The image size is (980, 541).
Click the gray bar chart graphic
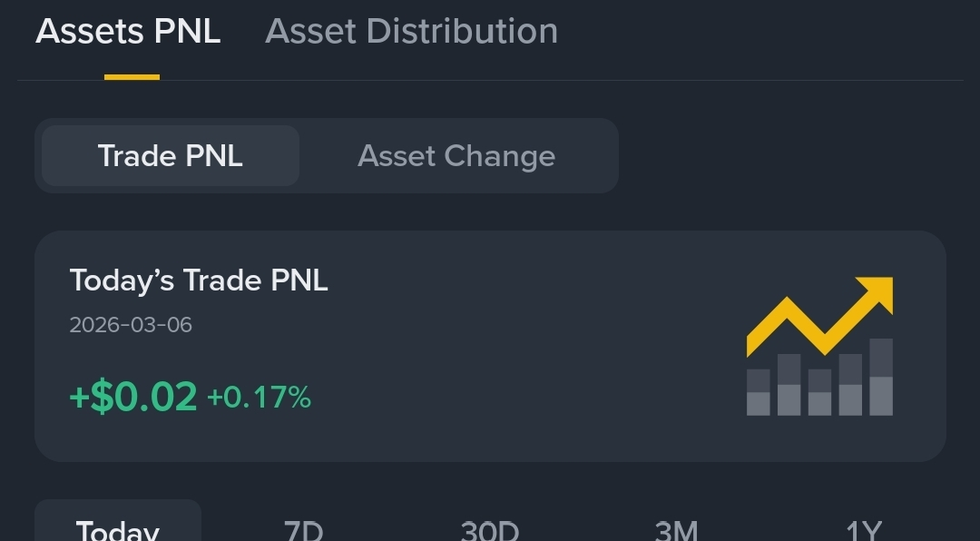coord(819,377)
